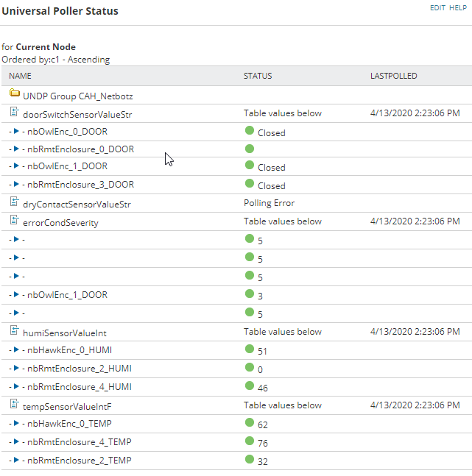This screenshot has height=476, width=472.
Task: Click temperature value 76
Action: click(263, 443)
